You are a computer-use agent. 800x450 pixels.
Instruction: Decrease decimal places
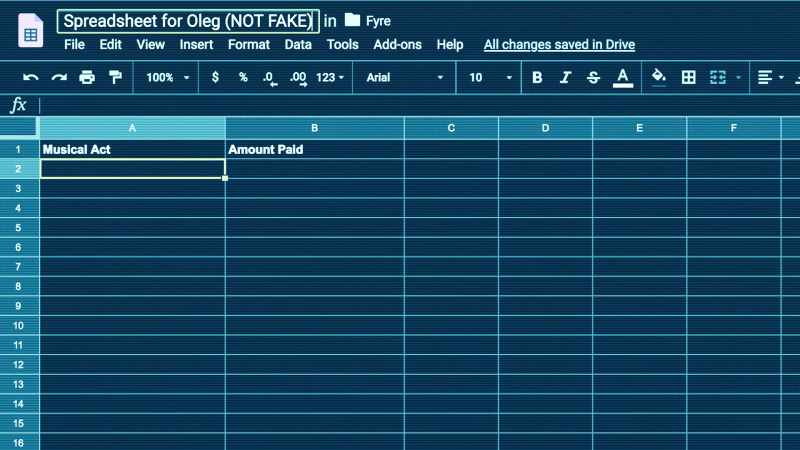[270, 78]
